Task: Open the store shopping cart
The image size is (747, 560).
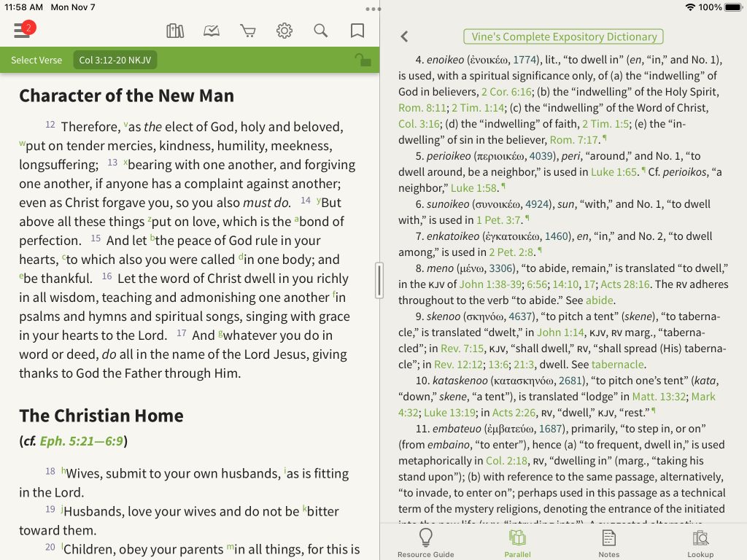Action: click(248, 31)
